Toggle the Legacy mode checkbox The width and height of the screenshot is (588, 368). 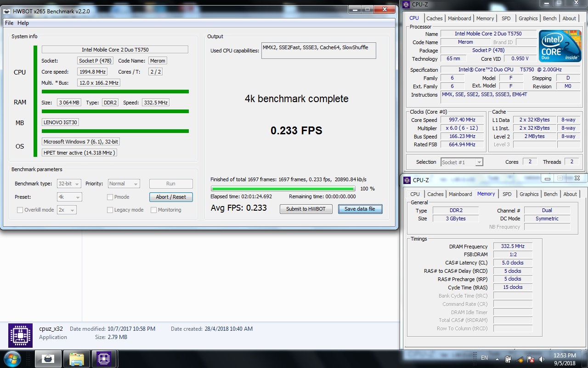pyautogui.click(x=110, y=210)
